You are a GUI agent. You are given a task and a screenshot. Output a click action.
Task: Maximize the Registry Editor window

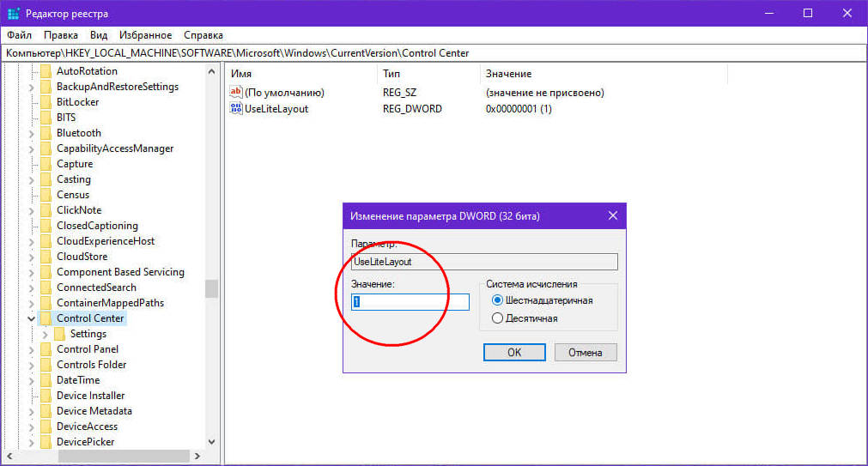(x=808, y=13)
